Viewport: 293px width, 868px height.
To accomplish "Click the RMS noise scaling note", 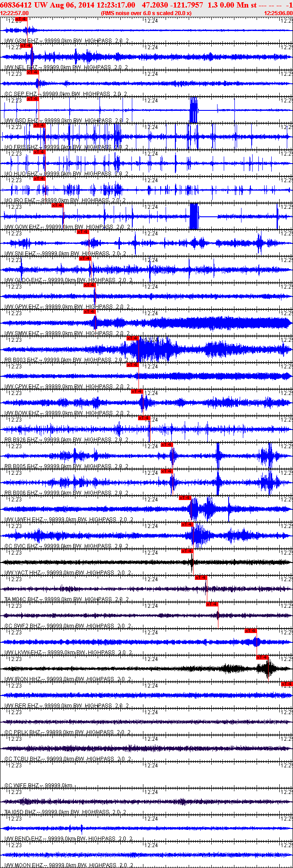I will (x=146, y=13).
